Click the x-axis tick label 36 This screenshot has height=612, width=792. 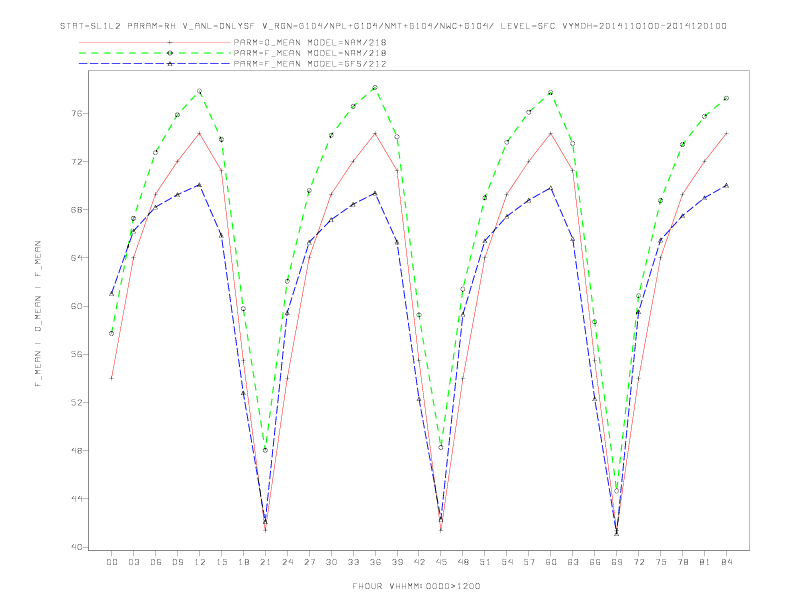375,562
